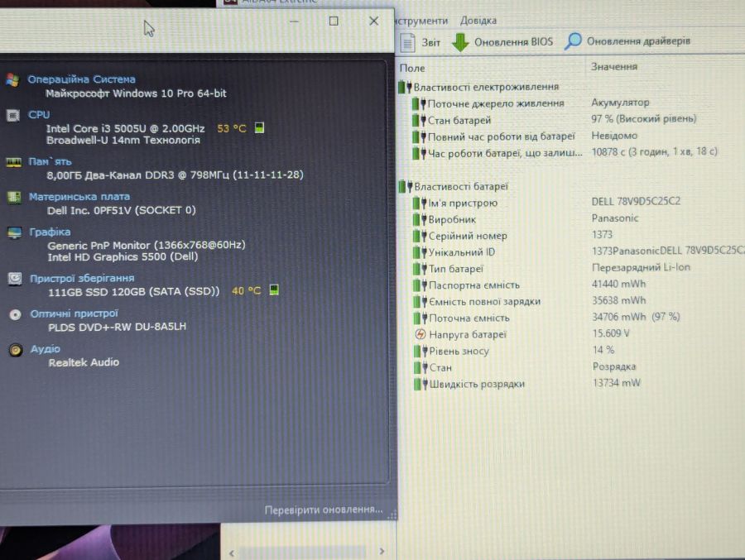The width and height of the screenshot is (745, 560).
Task: Click left arrow of AIDA64 horizontal scrollbar
Action: pos(232,553)
